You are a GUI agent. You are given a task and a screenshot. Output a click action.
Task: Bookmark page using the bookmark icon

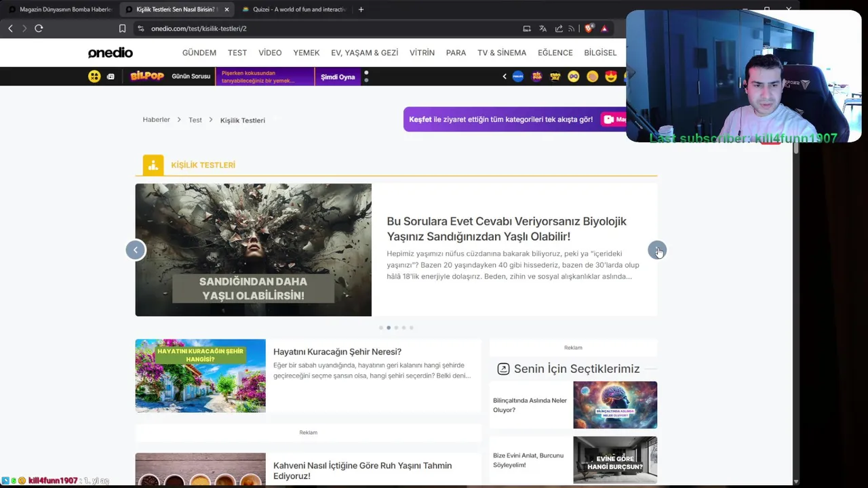122,28
